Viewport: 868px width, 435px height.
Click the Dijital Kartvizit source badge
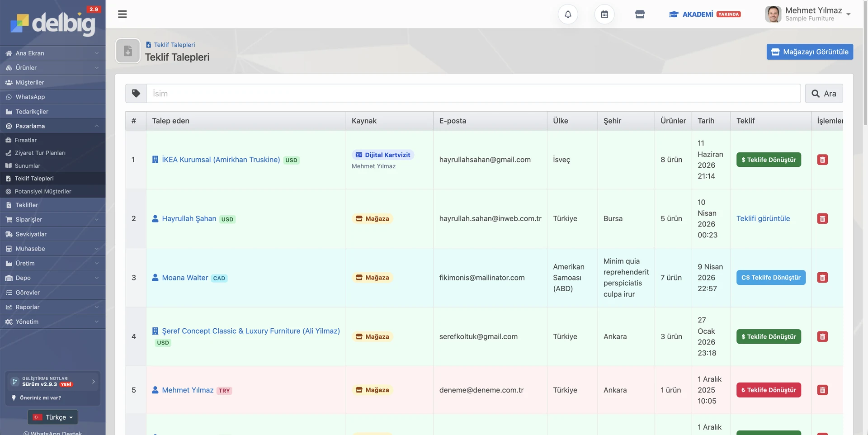(383, 155)
